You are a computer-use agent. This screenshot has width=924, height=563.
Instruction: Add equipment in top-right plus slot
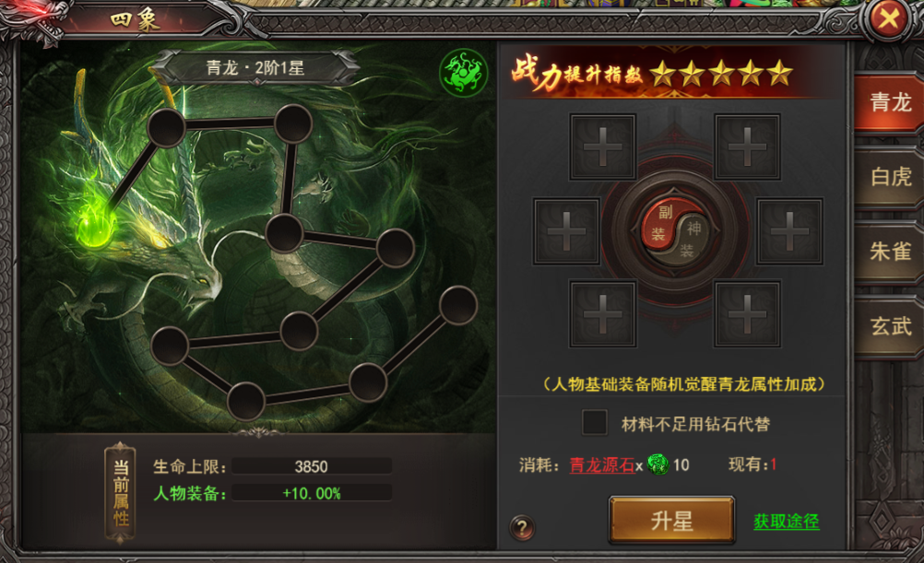[x=747, y=147]
